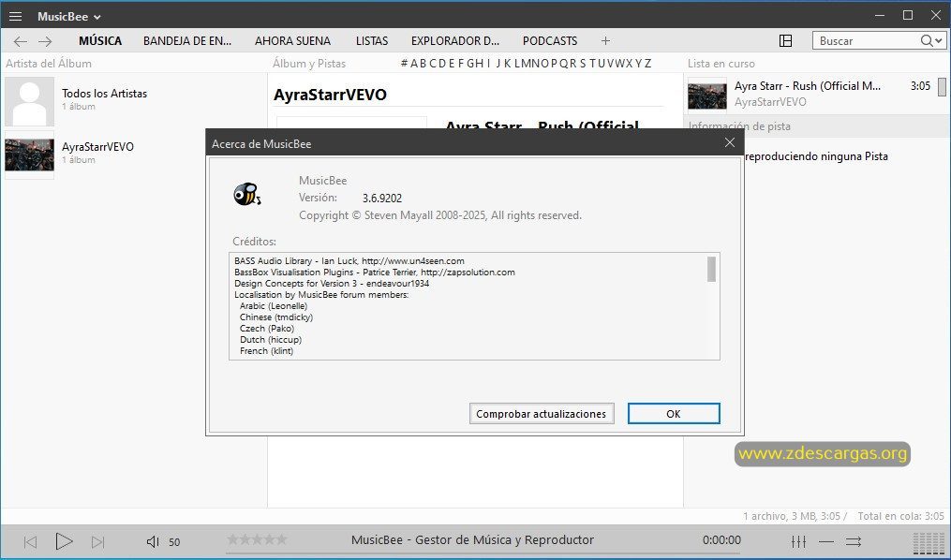The image size is (951, 560).
Task: Click the status bar file summary text
Action: [x=795, y=516]
